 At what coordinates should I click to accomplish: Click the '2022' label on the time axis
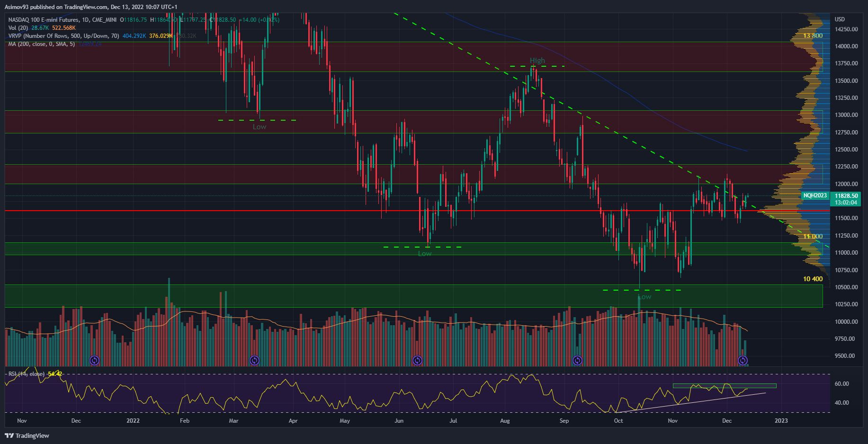(134, 420)
